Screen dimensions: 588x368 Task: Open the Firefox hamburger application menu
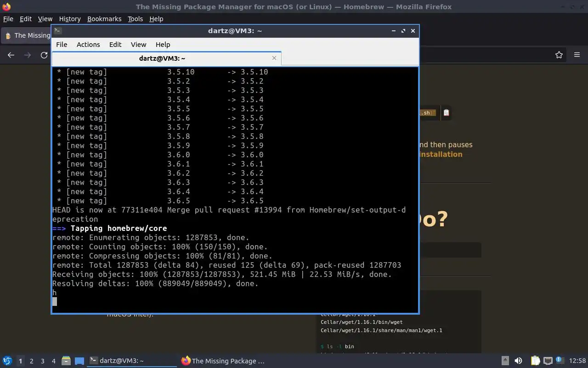pos(577,55)
